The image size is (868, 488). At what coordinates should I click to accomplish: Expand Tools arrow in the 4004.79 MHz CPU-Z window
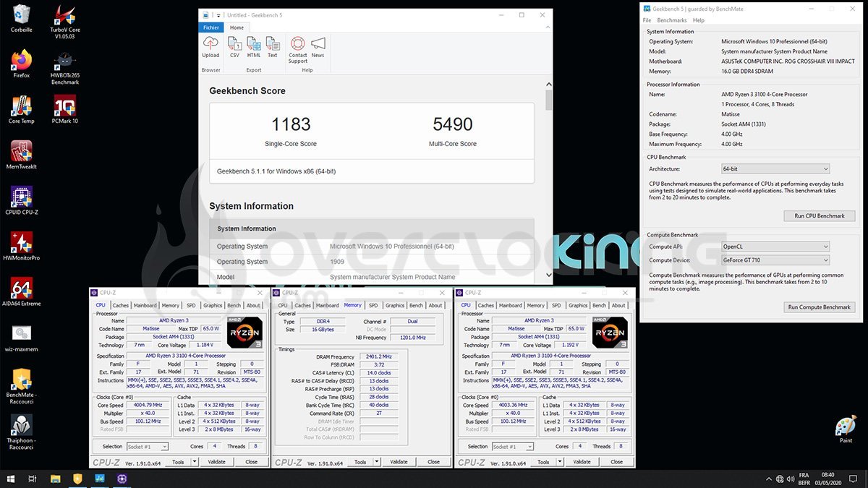[195, 462]
